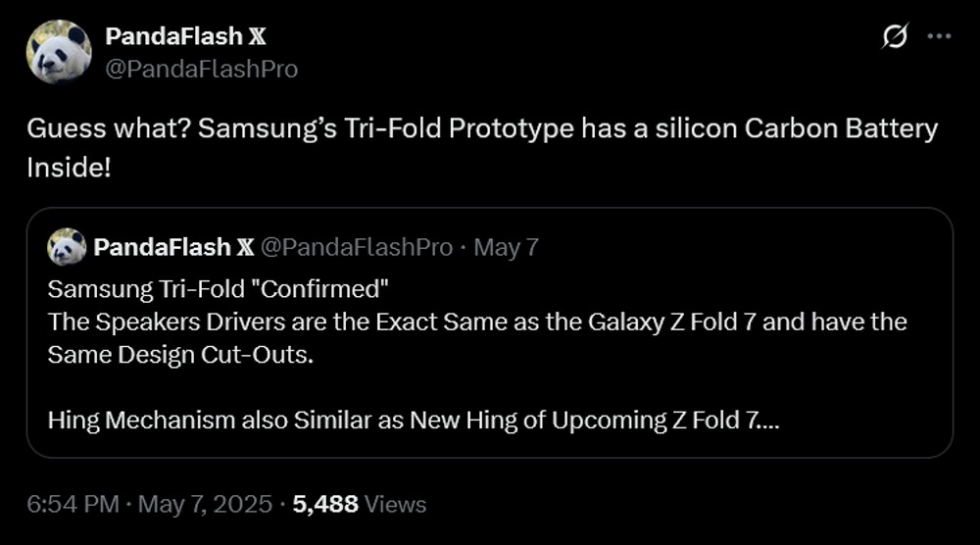Open the Grok explain-post icon

(x=894, y=37)
